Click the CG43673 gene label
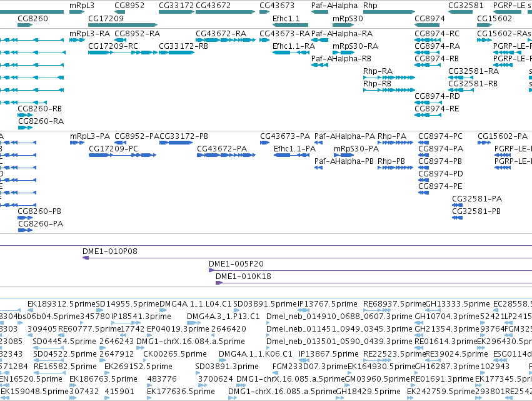Screen dimensions: 532x401 (x=277, y=6)
